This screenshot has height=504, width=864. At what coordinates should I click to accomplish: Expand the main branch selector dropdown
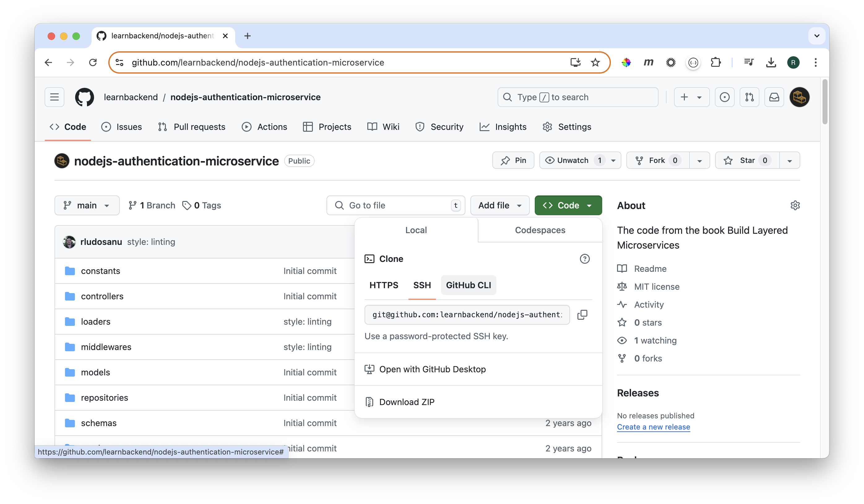[87, 205]
